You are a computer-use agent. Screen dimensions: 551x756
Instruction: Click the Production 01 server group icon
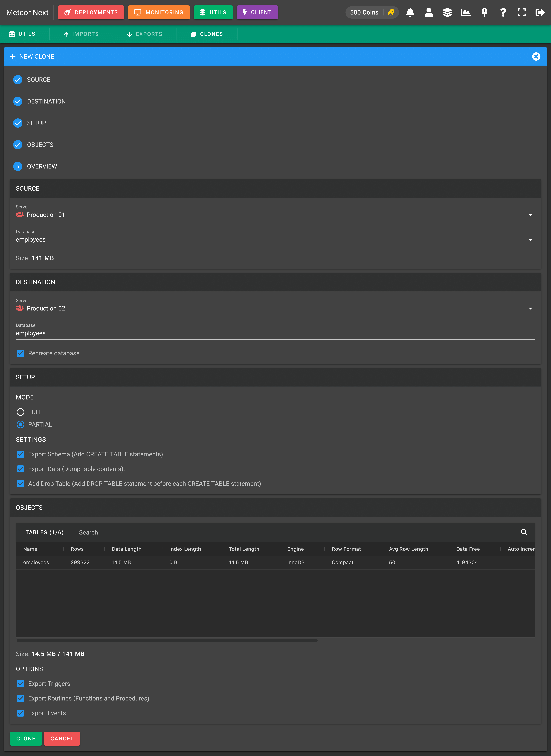[20, 215]
